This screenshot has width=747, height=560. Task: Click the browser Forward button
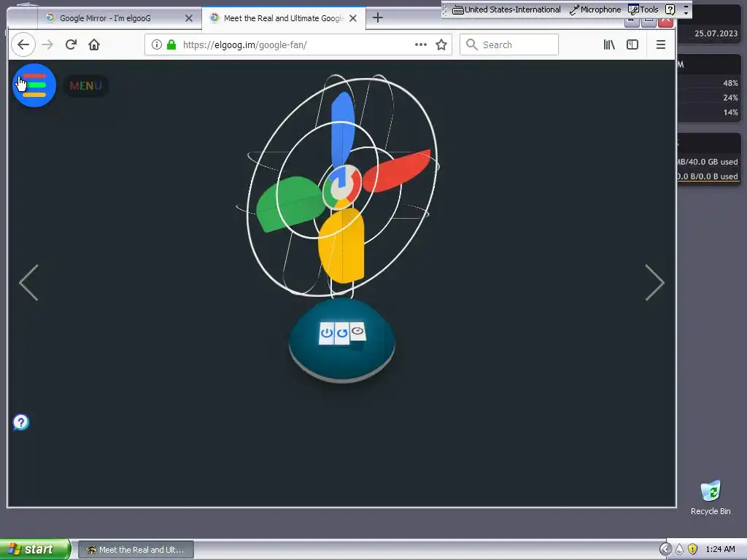pos(47,44)
